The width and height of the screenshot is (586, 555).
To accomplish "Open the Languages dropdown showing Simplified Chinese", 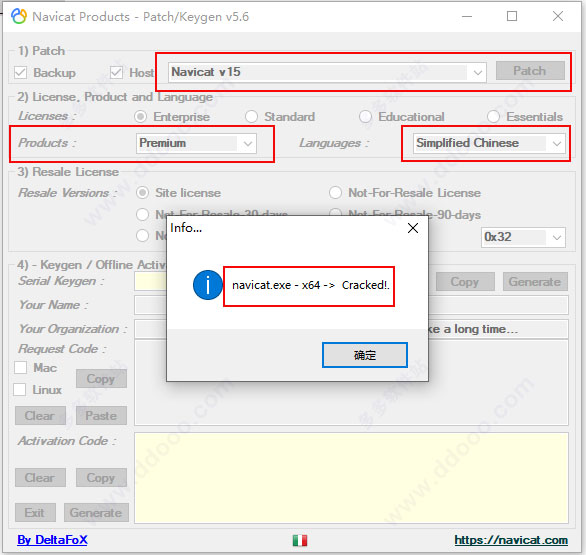I will [x=489, y=143].
